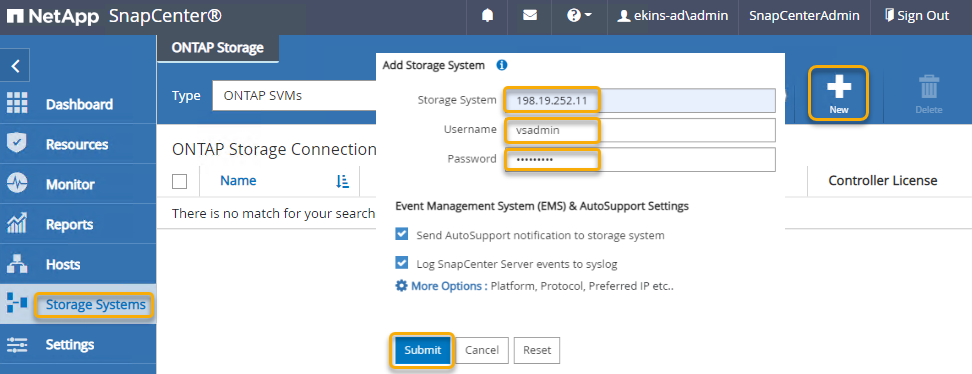
Task: Submit the Add Storage System form
Action: coord(423,350)
